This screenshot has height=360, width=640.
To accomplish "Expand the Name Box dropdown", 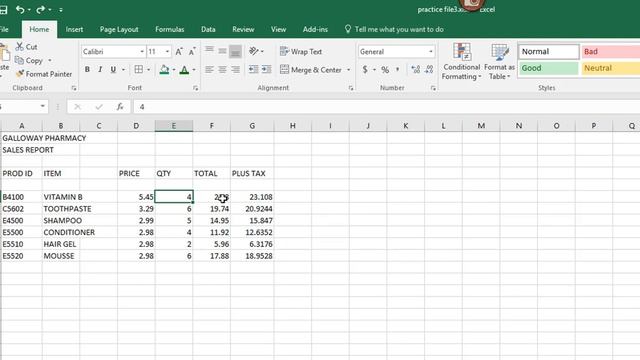I will pos(42,107).
